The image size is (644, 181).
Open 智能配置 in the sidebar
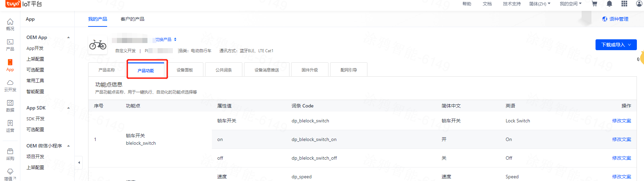point(35,92)
